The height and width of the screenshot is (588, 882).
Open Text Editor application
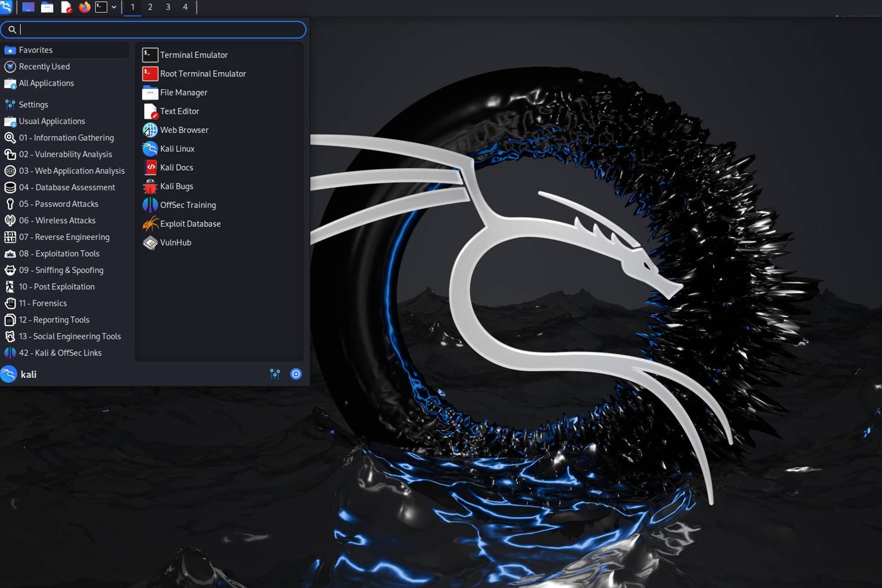(179, 111)
